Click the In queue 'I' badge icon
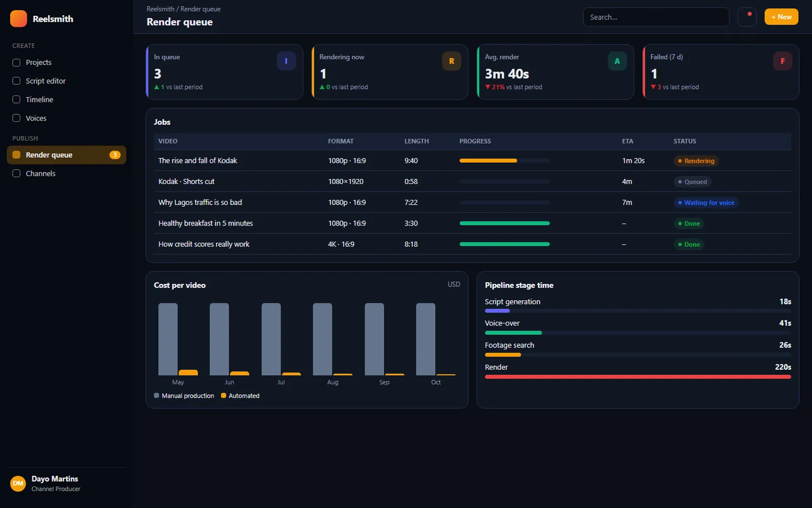This screenshot has height=508, width=812. pos(286,61)
